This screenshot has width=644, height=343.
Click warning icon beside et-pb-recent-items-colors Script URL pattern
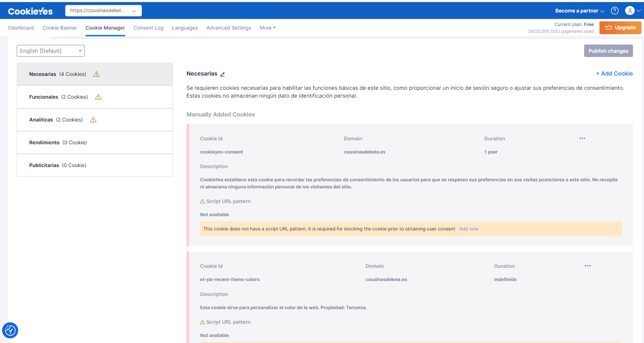(202, 322)
